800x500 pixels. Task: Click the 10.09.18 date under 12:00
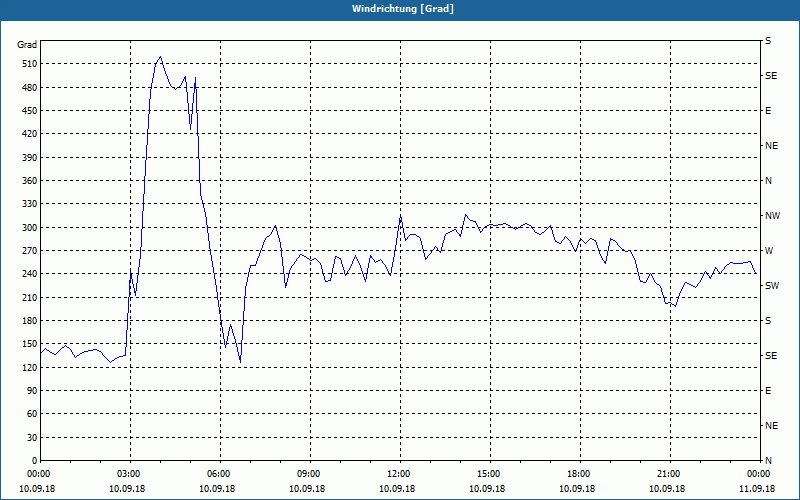tap(397, 489)
